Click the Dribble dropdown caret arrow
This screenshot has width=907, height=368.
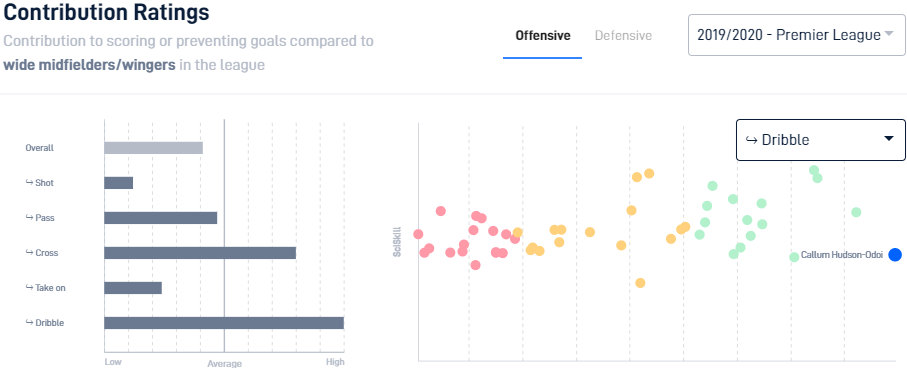pyautogui.click(x=889, y=138)
